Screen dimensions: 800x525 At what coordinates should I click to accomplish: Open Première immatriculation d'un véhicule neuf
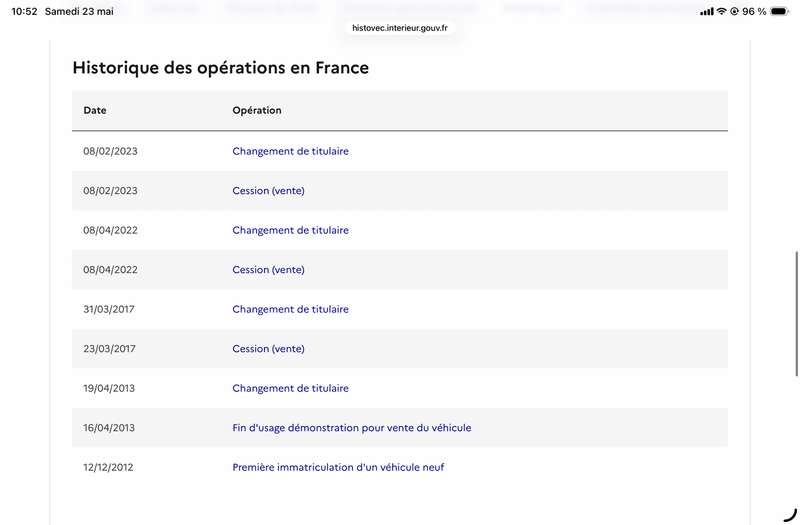pyautogui.click(x=338, y=467)
